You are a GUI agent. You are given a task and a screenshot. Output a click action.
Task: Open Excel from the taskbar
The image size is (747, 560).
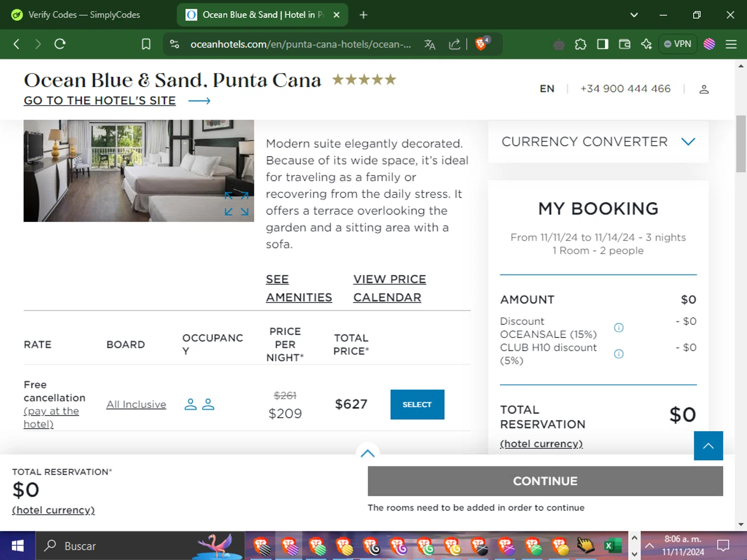click(613, 546)
